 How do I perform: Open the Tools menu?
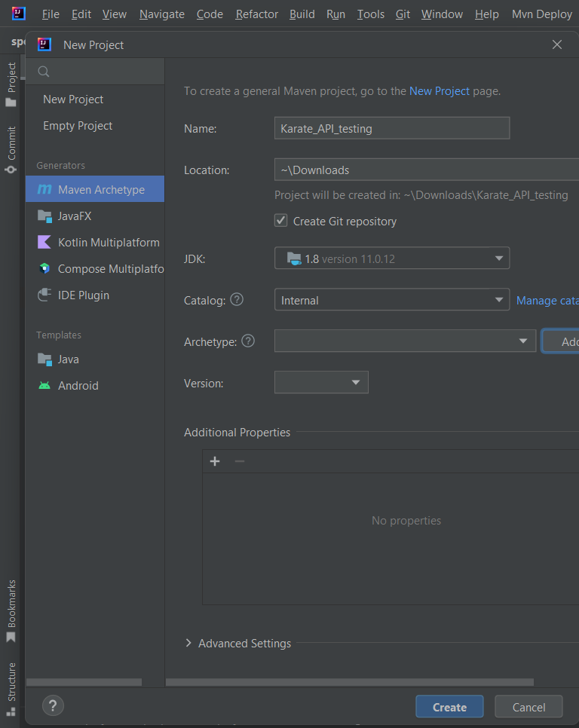pyautogui.click(x=370, y=14)
